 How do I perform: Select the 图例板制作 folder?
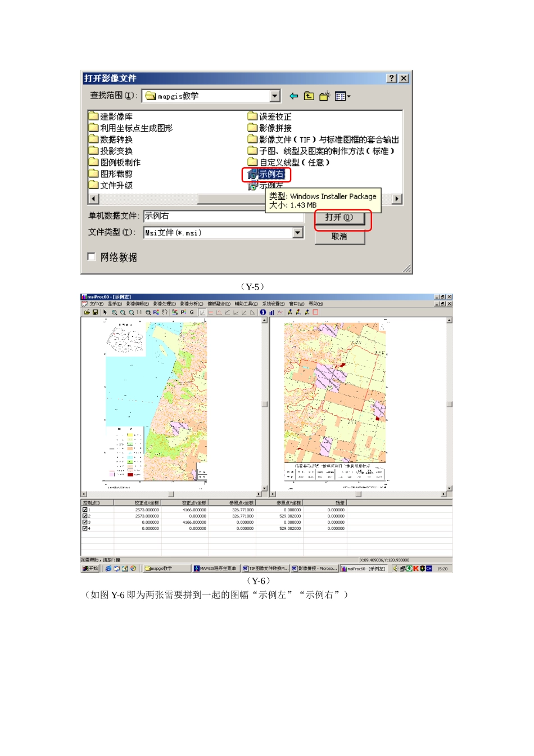pyautogui.click(x=115, y=163)
